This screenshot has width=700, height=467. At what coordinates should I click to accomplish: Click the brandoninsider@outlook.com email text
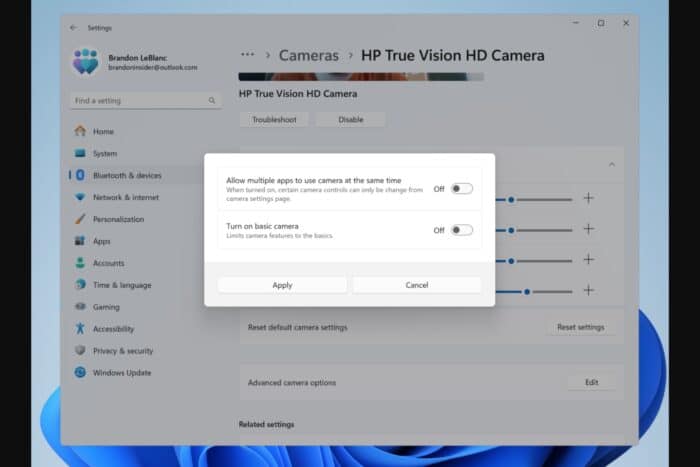(153, 67)
